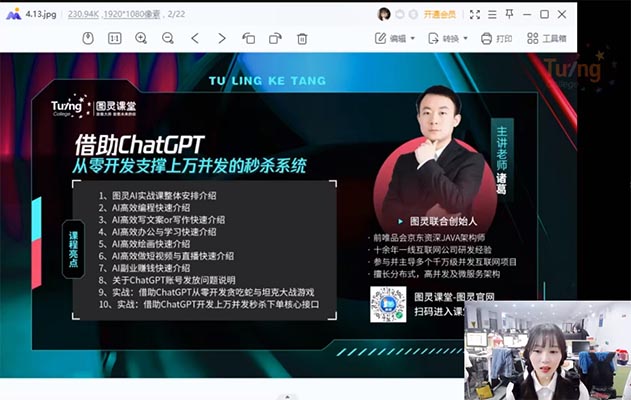Pin the window on top
The height and width of the screenshot is (400, 631).
point(509,14)
